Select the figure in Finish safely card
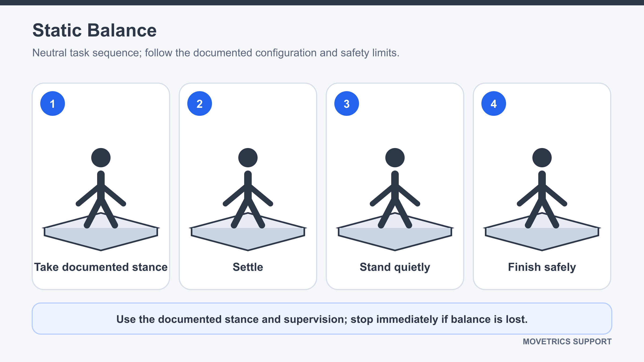Screen dimensions: 644x362 pyautogui.click(x=542, y=188)
